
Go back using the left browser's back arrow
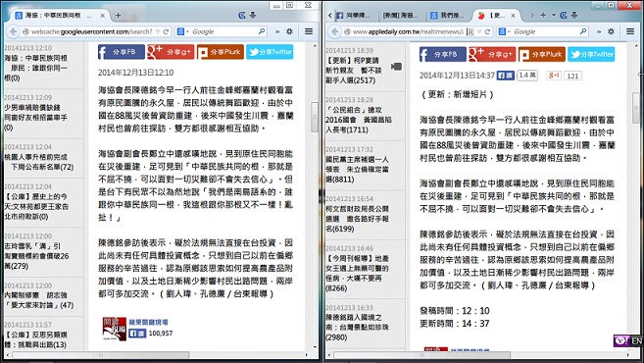(13, 31)
